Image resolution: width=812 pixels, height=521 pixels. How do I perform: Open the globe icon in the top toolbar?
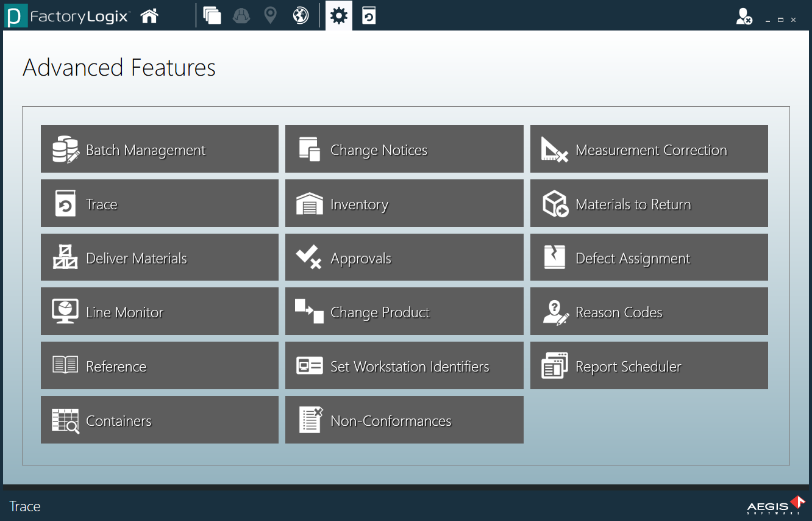click(300, 15)
